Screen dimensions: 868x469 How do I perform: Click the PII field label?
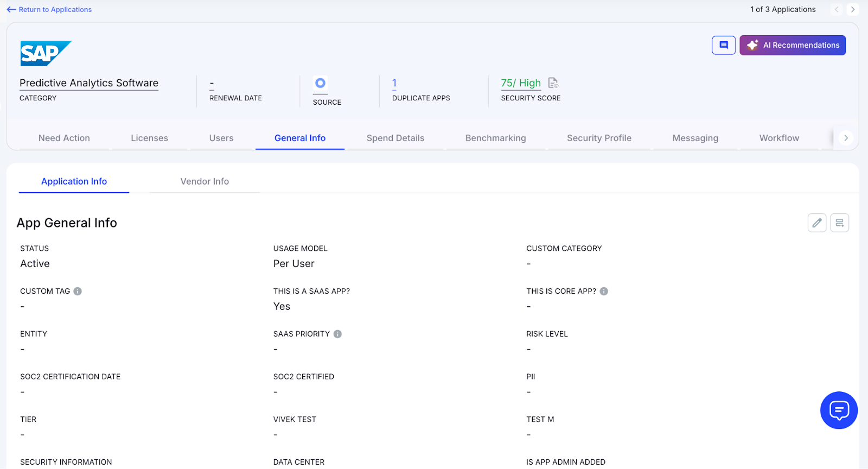pos(531,377)
